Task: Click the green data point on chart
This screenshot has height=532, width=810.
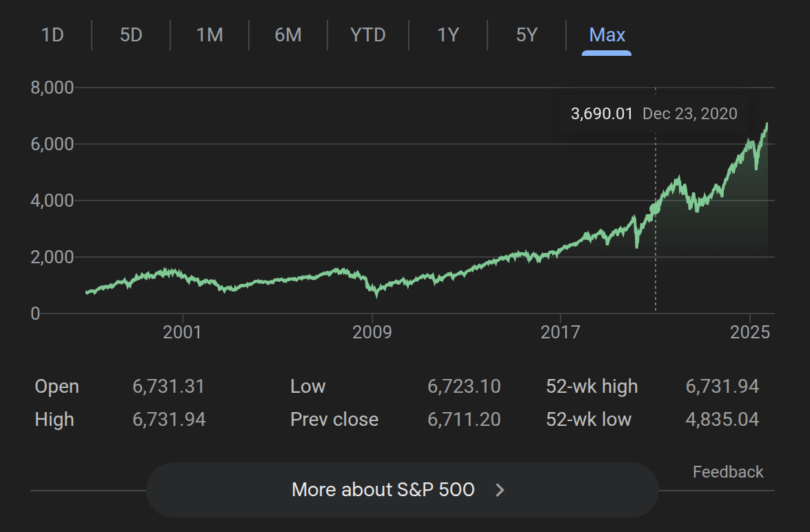Action: [655, 208]
